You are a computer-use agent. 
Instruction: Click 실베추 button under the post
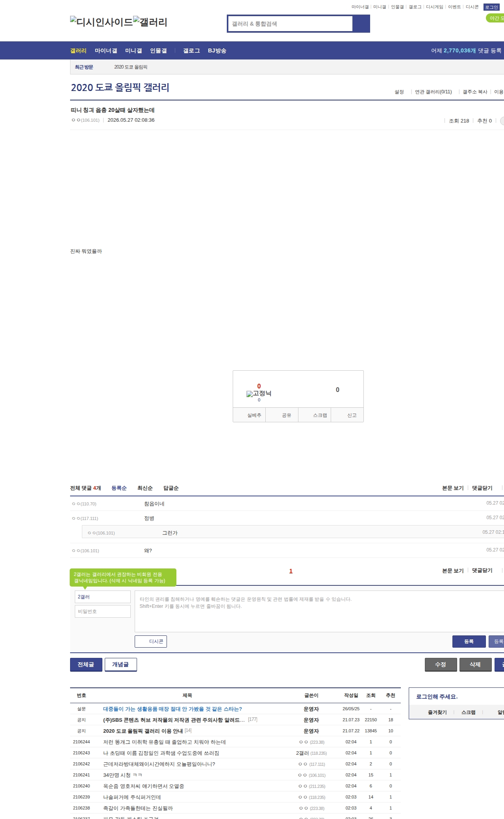[249, 415]
